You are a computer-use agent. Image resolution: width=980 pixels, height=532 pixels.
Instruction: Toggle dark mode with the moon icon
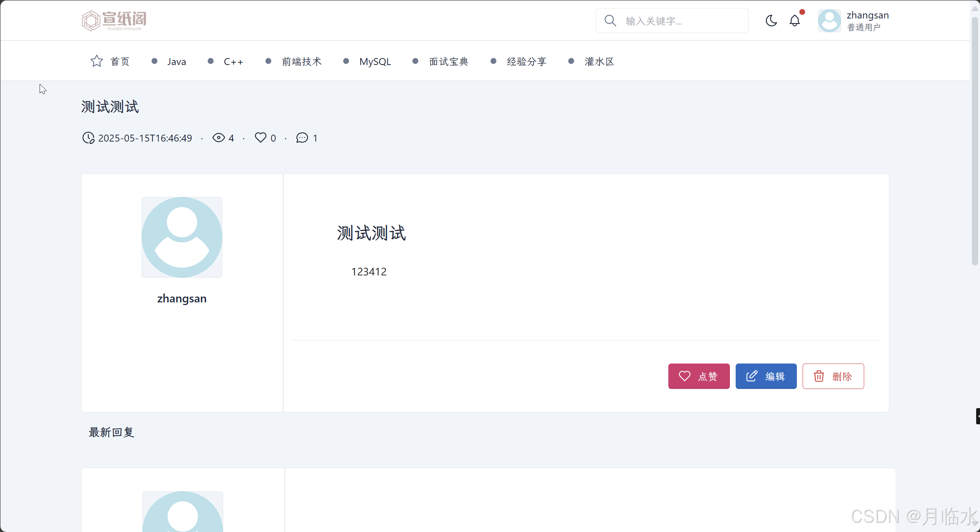tap(771, 20)
